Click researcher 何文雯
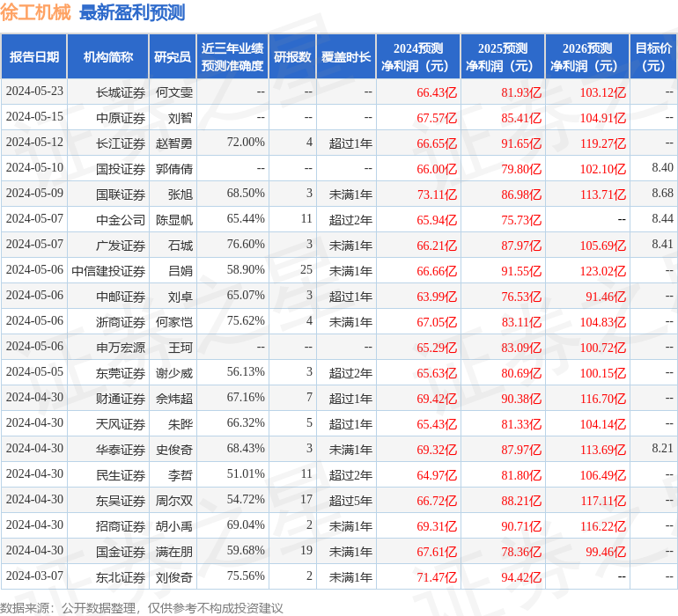The image size is (678, 616). coord(173,92)
